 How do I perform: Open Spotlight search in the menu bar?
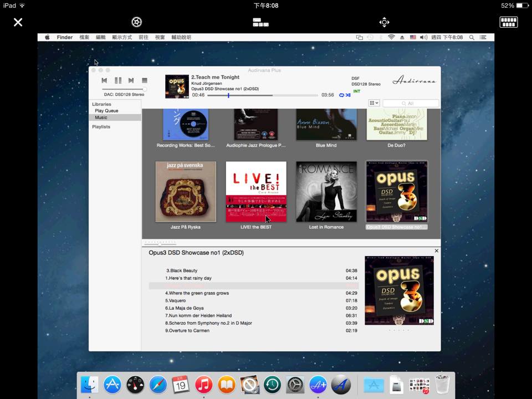point(472,37)
